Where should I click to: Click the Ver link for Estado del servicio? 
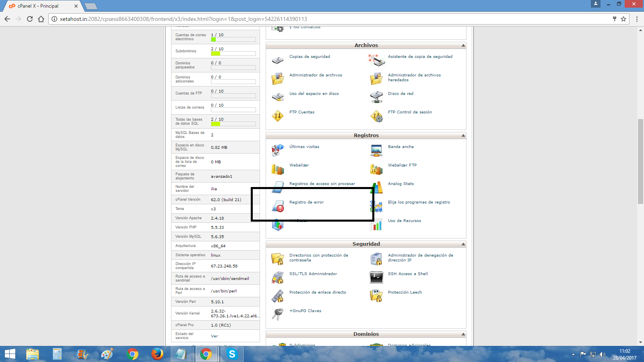214,336
